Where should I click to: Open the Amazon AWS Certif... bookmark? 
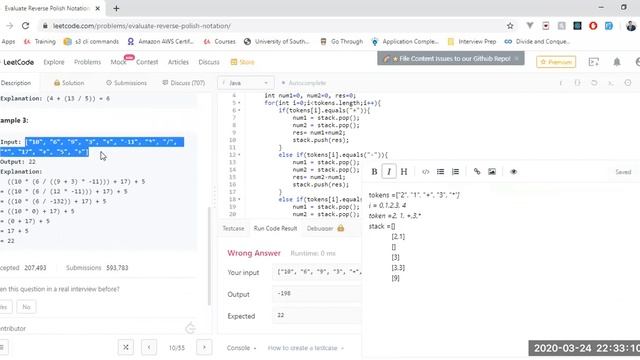click(x=160, y=42)
